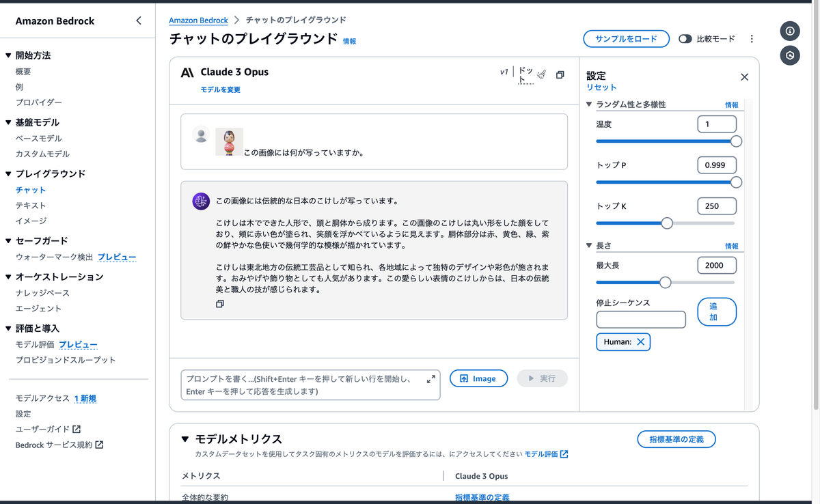Collapse the left navigation sidebar chevron
The image size is (820, 504).
[x=139, y=20]
